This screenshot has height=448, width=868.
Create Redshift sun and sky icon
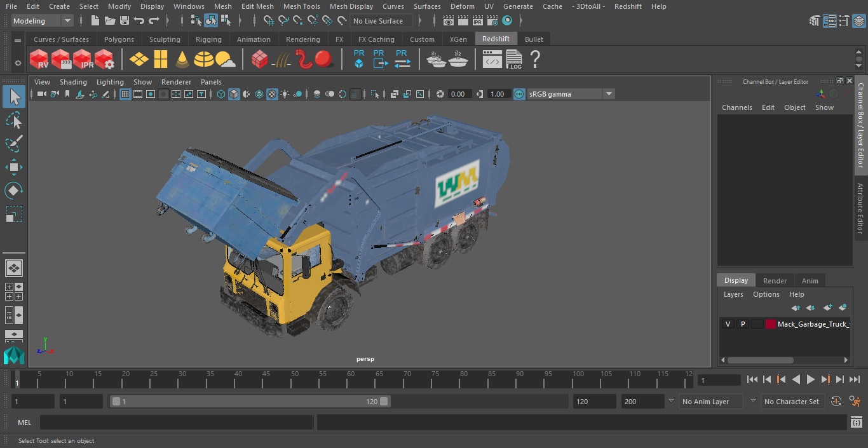[x=226, y=60]
